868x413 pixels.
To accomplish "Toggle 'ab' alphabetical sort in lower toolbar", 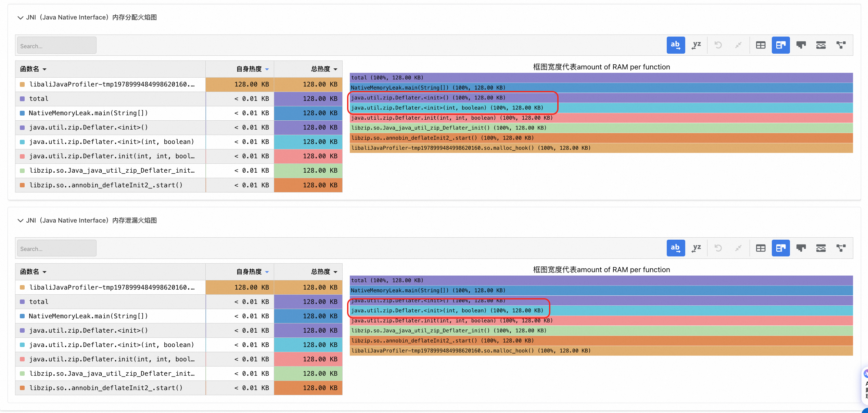I will tap(676, 248).
